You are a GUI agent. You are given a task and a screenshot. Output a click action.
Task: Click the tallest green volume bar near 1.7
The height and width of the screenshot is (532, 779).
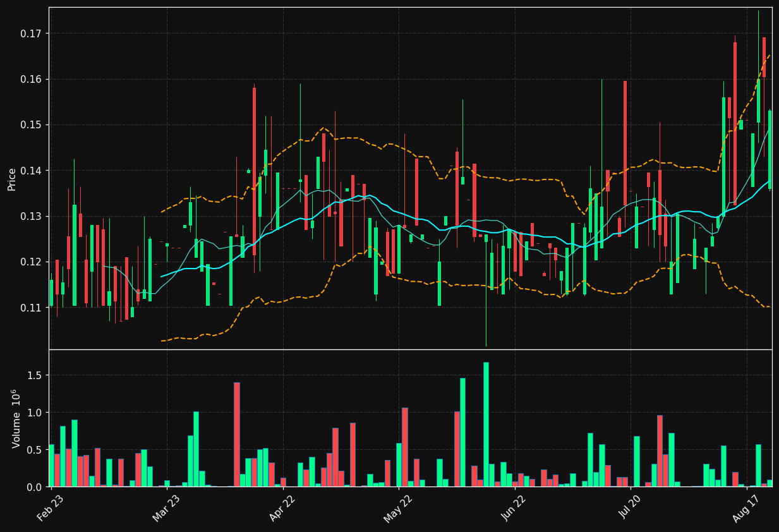point(486,425)
